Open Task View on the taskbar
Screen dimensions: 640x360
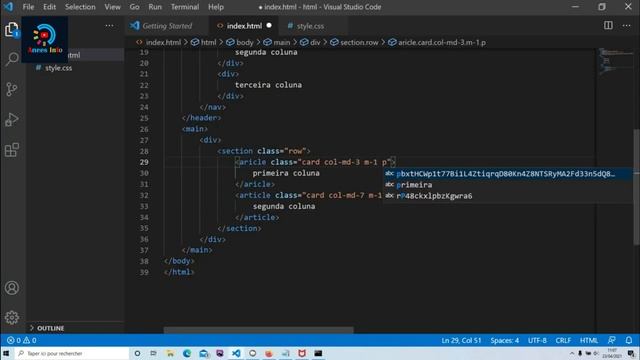coord(153,353)
